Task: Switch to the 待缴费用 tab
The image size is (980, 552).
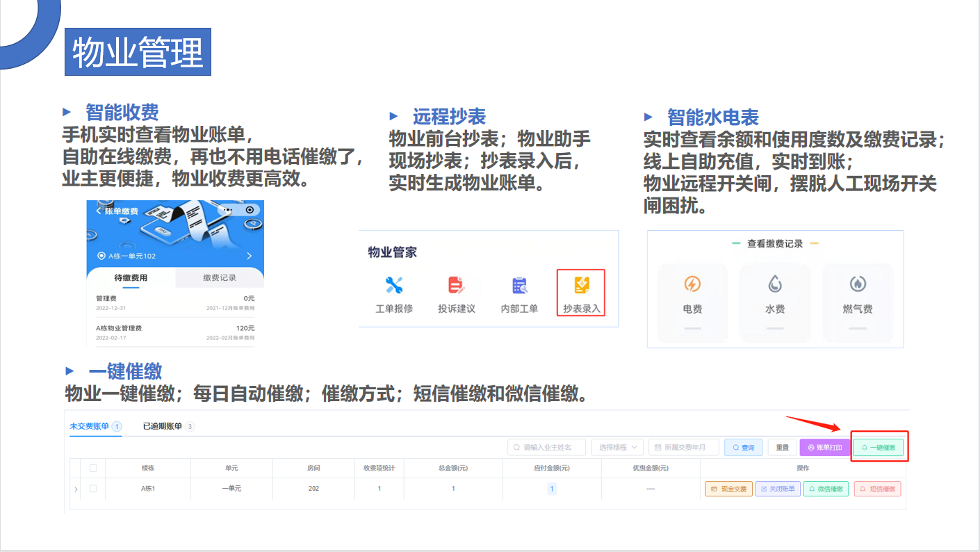Action: click(x=131, y=278)
